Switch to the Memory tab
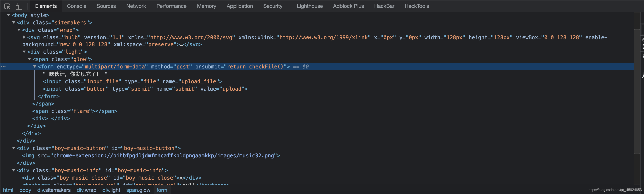 coord(207,6)
